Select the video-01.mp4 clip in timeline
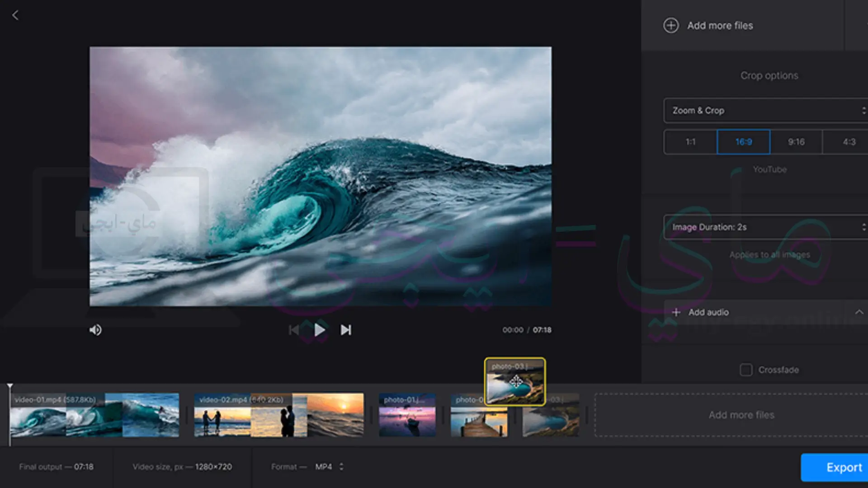Image resolution: width=868 pixels, height=488 pixels. point(94,415)
